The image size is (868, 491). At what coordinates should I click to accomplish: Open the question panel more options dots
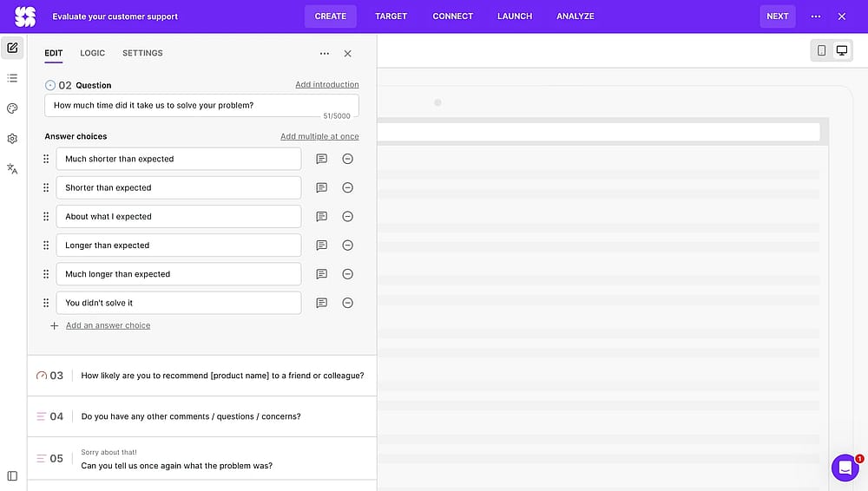(325, 54)
